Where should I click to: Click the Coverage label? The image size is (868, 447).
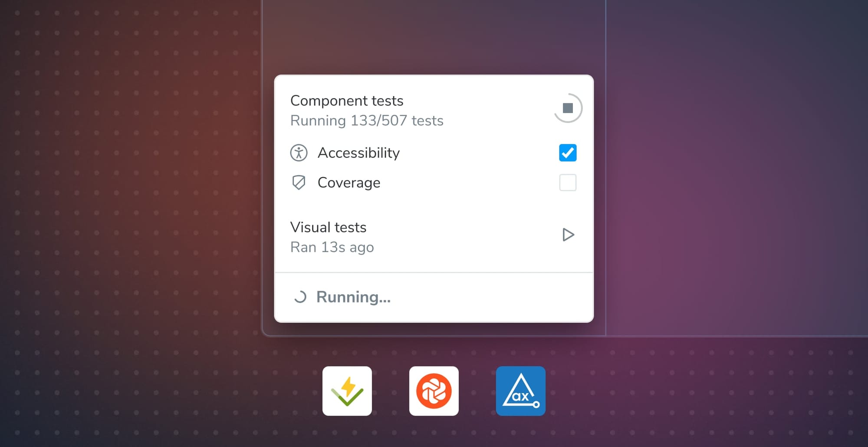349,182
